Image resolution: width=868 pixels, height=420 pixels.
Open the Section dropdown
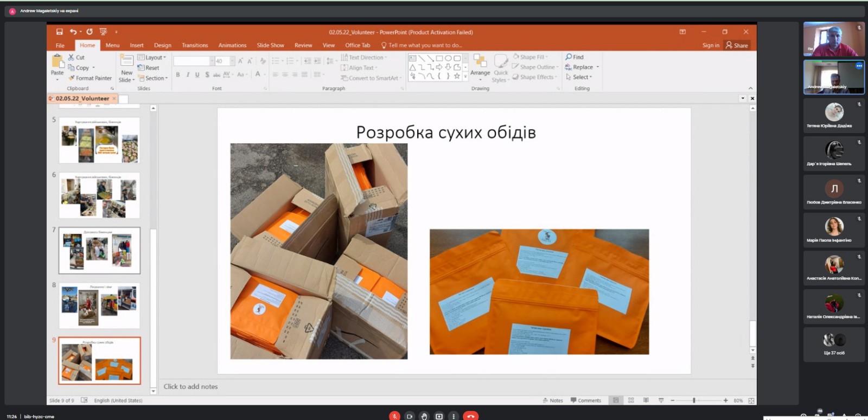[153, 78]
